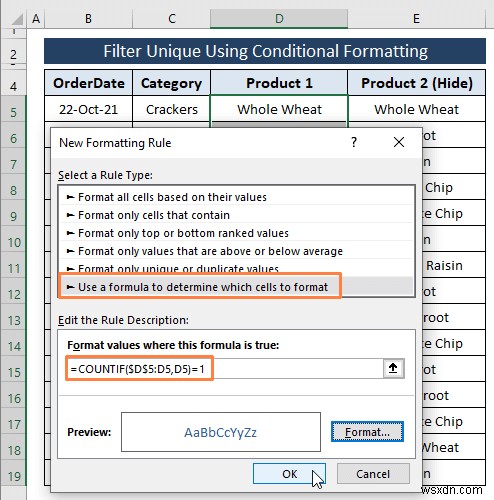Select 'Format all cells based on their values'

tap(236, 197)
